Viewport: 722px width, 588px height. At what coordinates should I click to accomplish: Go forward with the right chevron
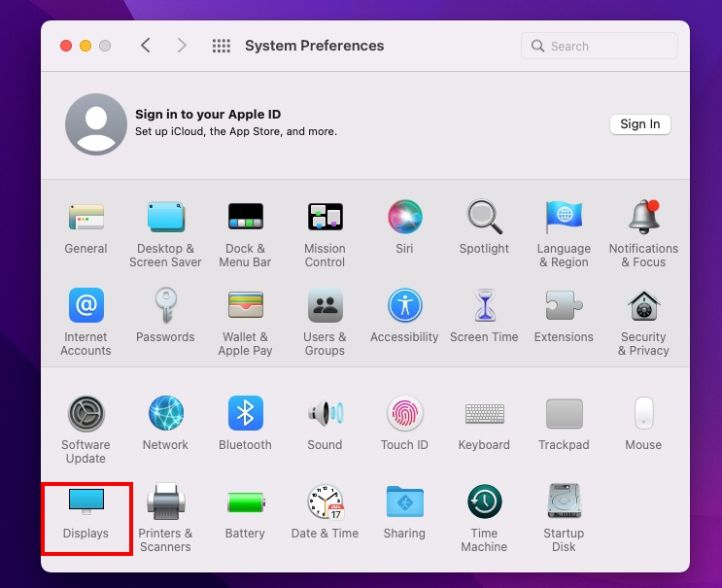coord(182,45)
